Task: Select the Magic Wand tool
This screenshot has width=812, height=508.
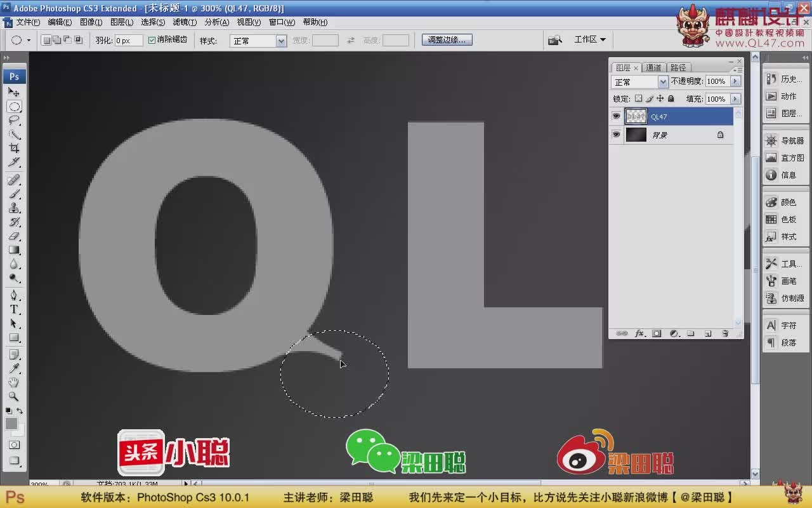Action: (14, 135)
